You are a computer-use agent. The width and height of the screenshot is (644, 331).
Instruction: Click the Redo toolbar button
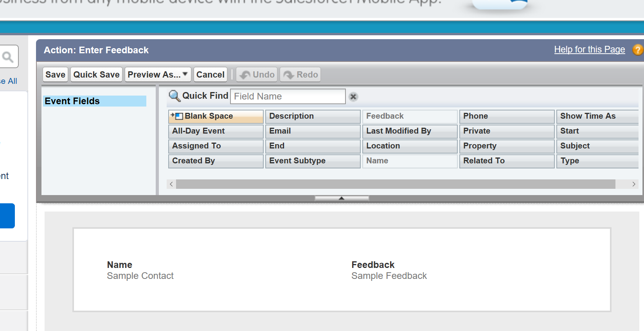[300, 74]
